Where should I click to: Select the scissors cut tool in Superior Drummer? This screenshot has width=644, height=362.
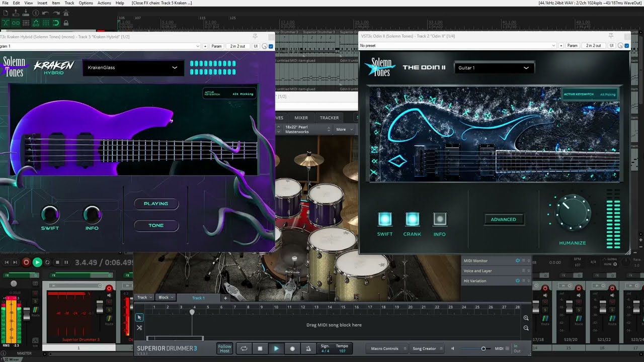[x=139, y=328]
